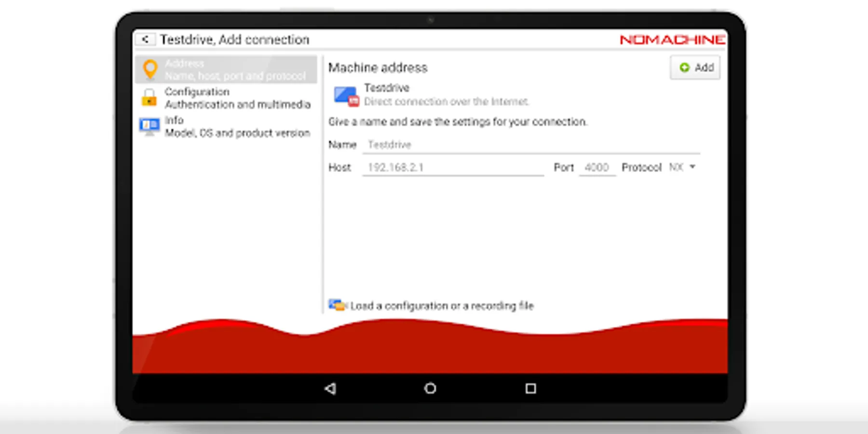The height and width of the screenshot is (434, 868).
Task: Switch to the Info section
Action: (x=226, y=126)
